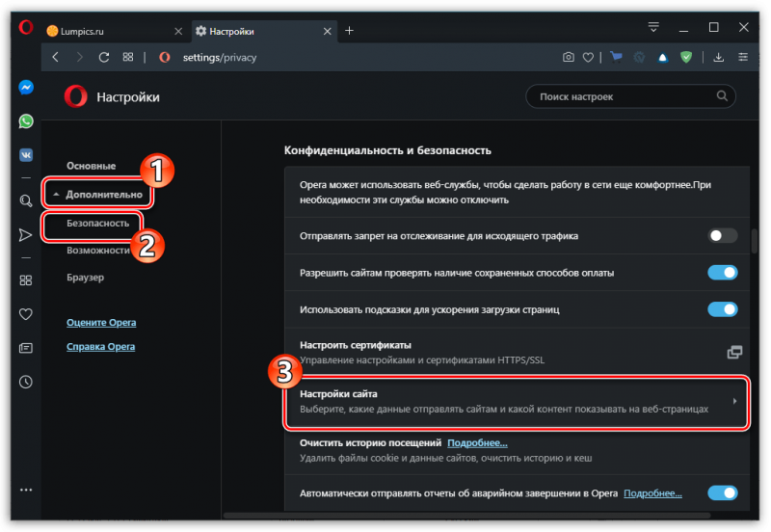Open WhatsApp in the sidebar
Viewport: 771px width, 532px height.
[26, 121]
